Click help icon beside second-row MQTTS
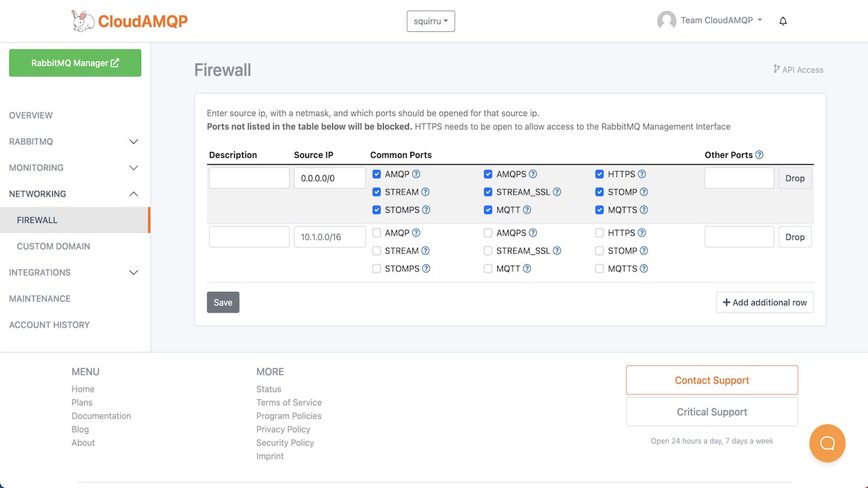Screen dimensions: 868x488 pos(644,269)
